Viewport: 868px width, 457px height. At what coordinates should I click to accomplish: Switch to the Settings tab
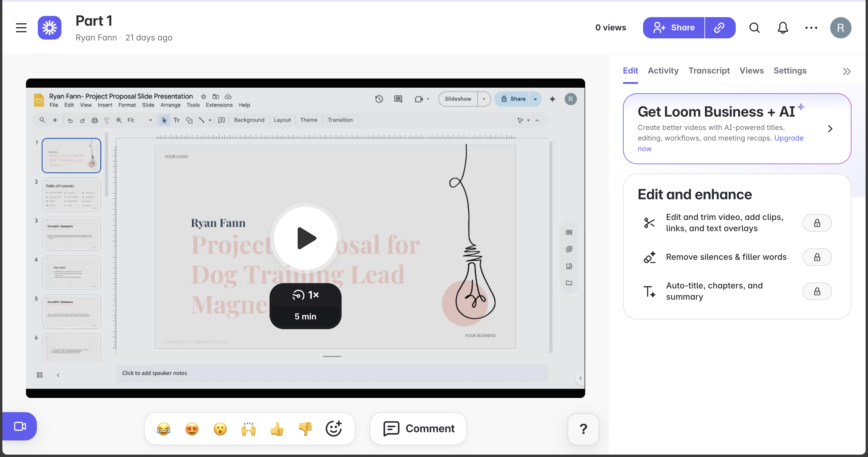(x=790, y=71)
